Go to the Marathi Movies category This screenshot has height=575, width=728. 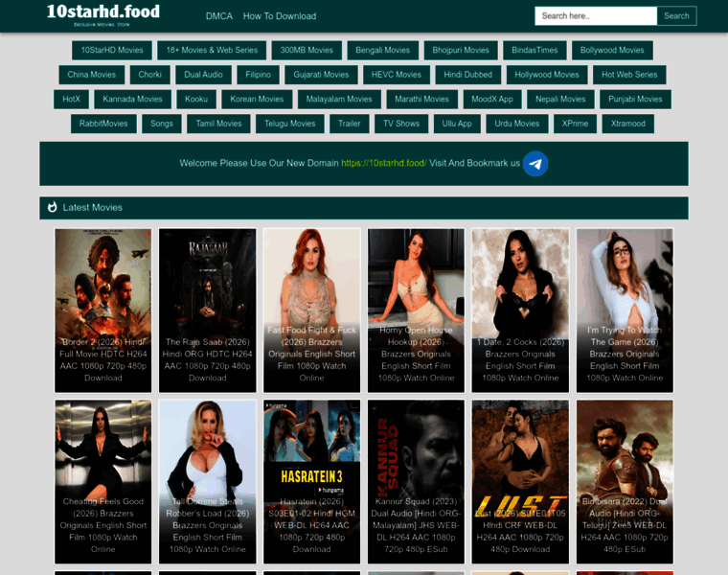click(x=421, y=100)
